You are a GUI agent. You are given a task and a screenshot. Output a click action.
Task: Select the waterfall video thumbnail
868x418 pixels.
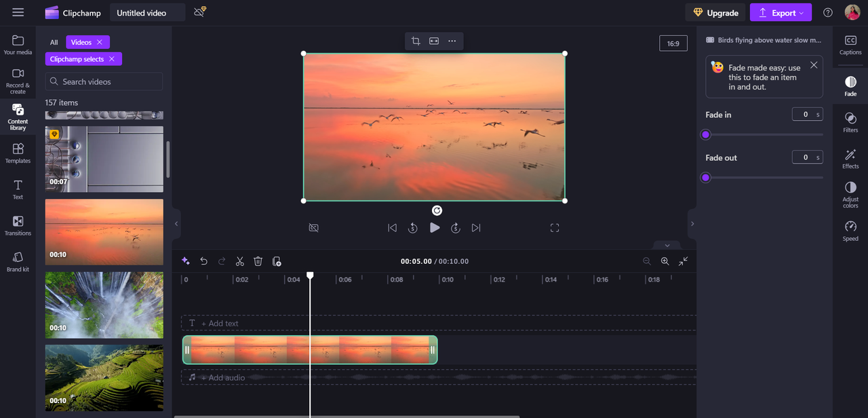coord(104,305)
